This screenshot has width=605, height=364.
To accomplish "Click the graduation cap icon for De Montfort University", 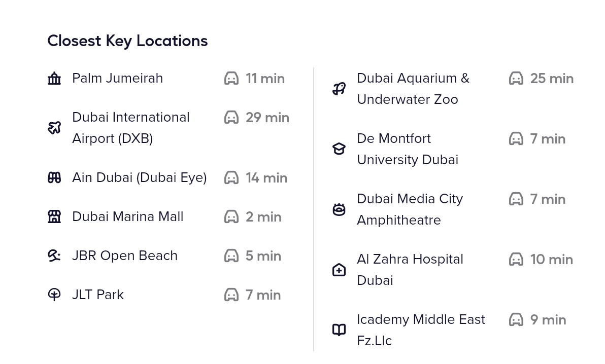I will [x=339, y=149].
